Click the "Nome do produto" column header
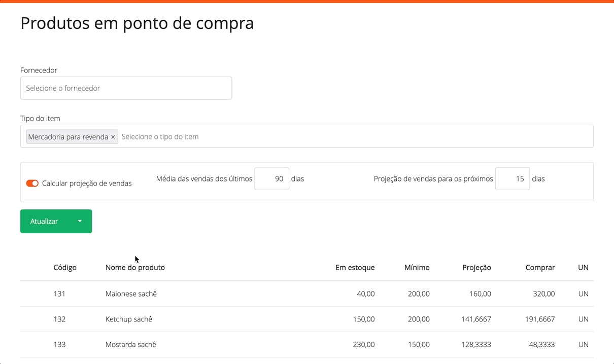The width and height of the screenshot is (614, 364). coord(135,267)
